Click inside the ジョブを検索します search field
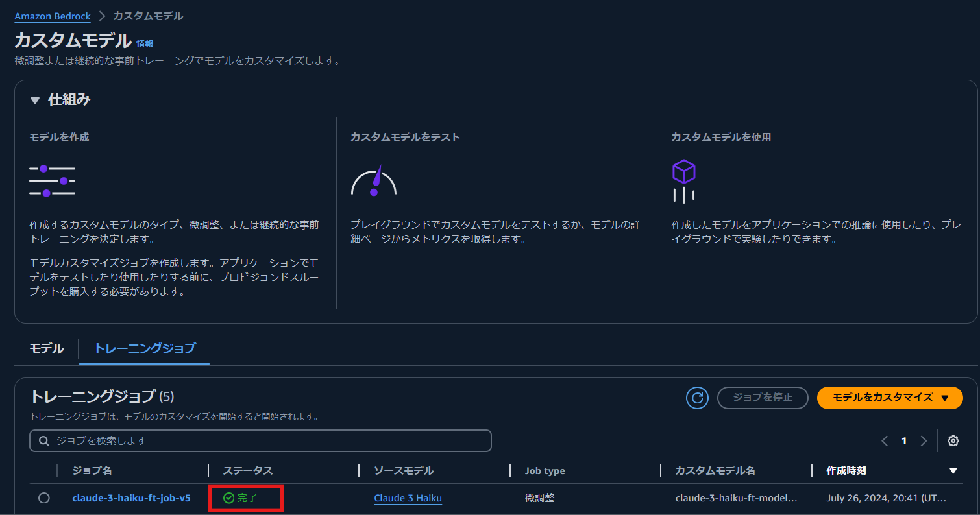This screenshot has height=515, width=980. coord(260,440)
